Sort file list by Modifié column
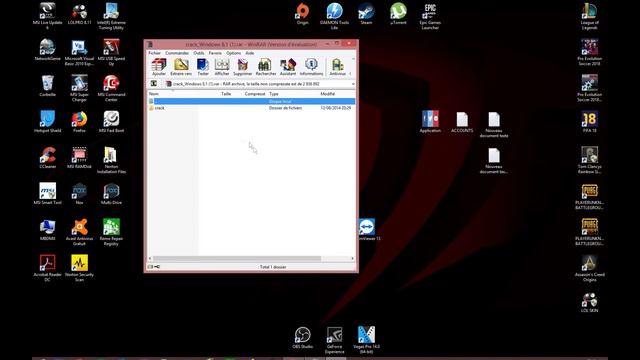The width and height of the screenshot is (640, 360). pos(328,94)
